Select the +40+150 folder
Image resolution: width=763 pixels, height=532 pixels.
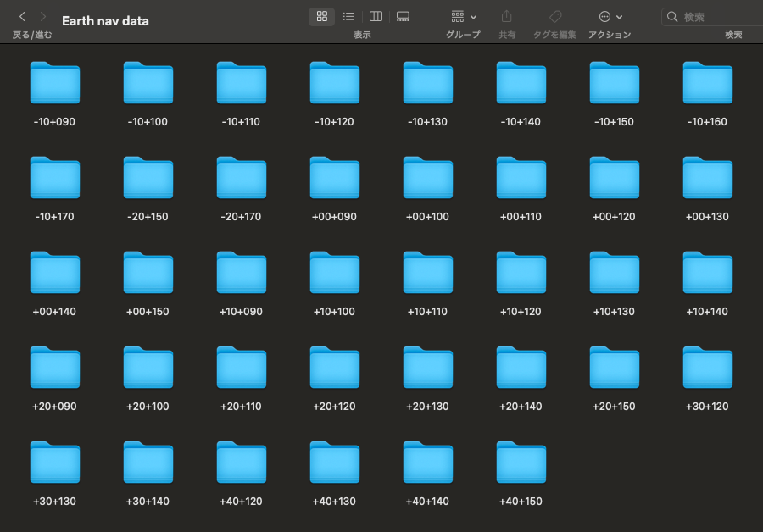pyautogui.click(x=521, y=463)
